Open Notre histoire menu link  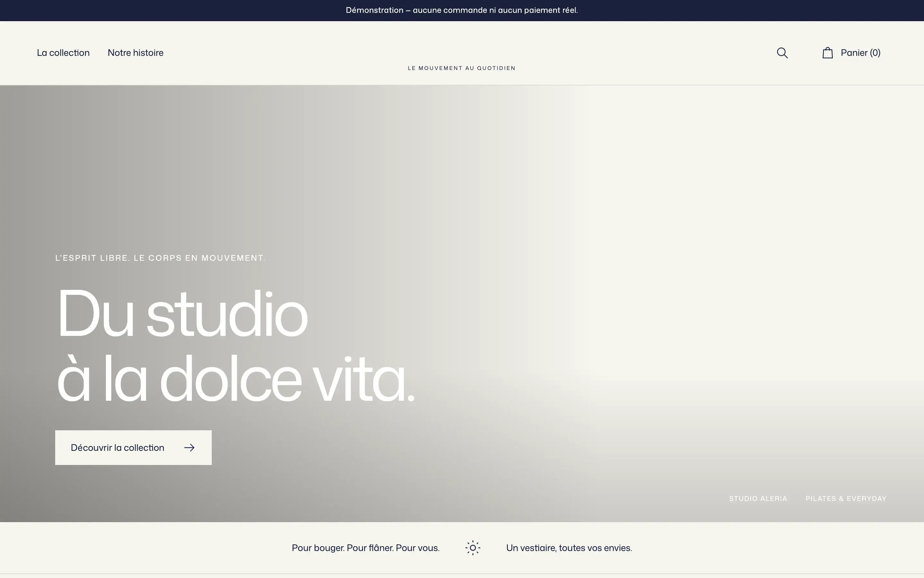pos(135,53)
